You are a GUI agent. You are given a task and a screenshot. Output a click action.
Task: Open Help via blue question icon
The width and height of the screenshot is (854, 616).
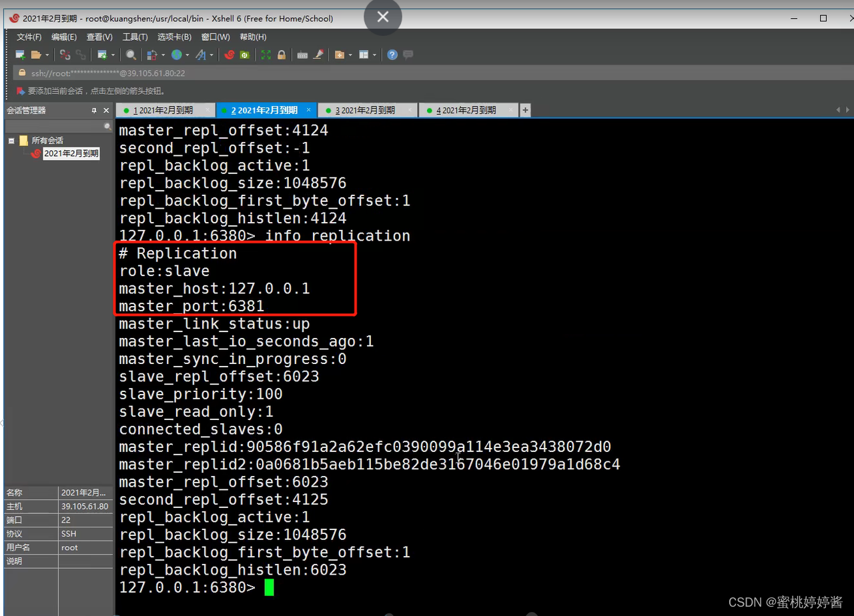(x=392, y=55)
